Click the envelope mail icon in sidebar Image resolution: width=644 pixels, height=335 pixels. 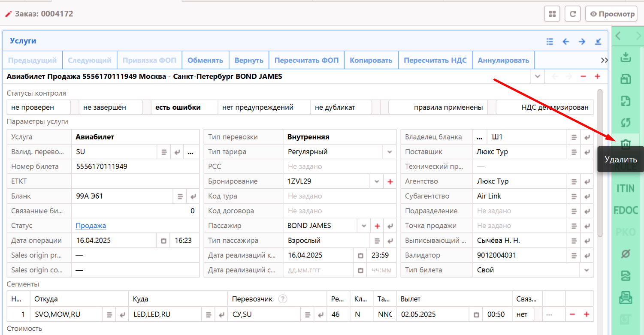[626, 298]
